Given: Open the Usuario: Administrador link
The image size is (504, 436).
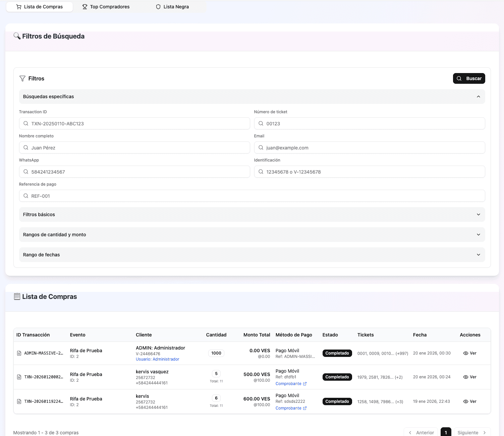Looking at the screenshot, I should click(x=157, y=359).
